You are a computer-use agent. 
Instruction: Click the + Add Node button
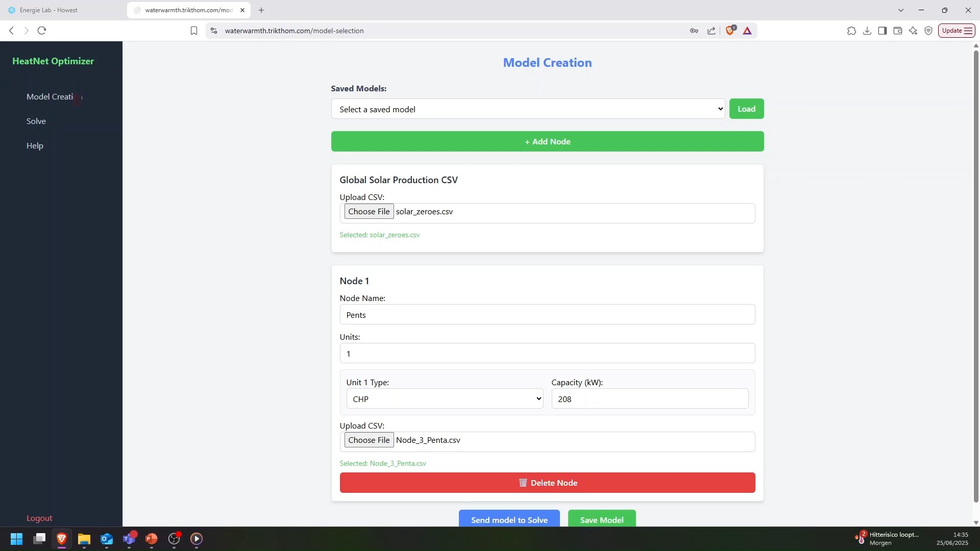(547, 141)
